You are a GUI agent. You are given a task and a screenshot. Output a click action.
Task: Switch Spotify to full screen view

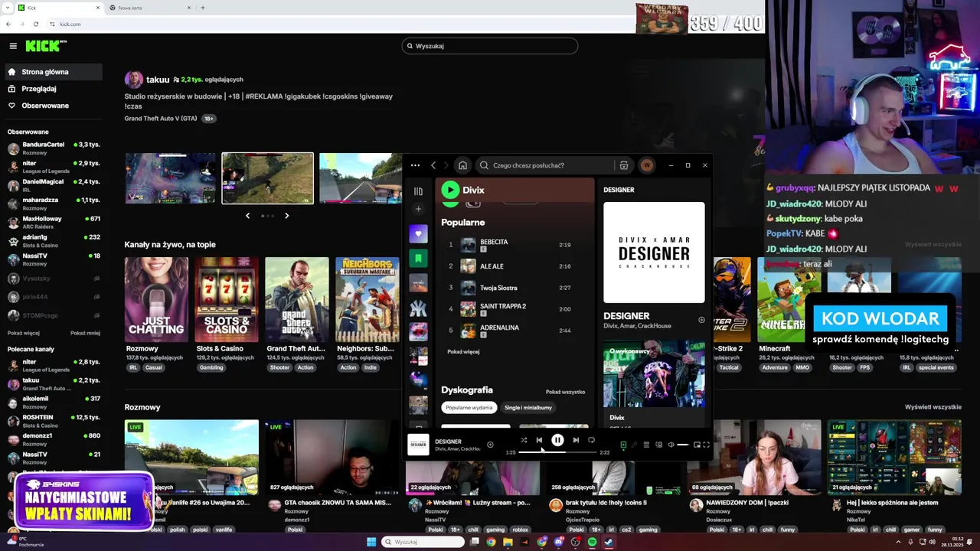706,445
